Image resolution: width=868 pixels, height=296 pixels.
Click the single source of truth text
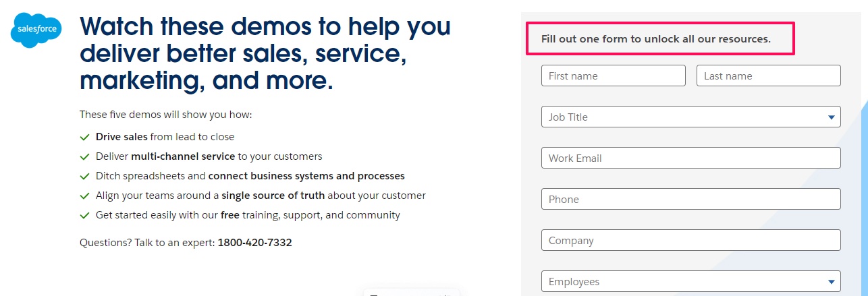coord(273,196)
